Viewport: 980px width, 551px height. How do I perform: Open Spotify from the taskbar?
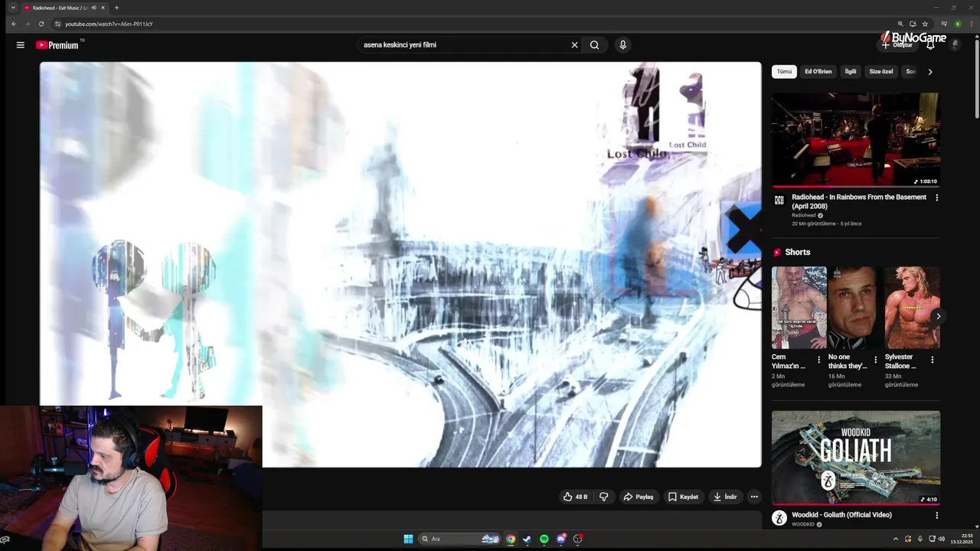(544, 539)
